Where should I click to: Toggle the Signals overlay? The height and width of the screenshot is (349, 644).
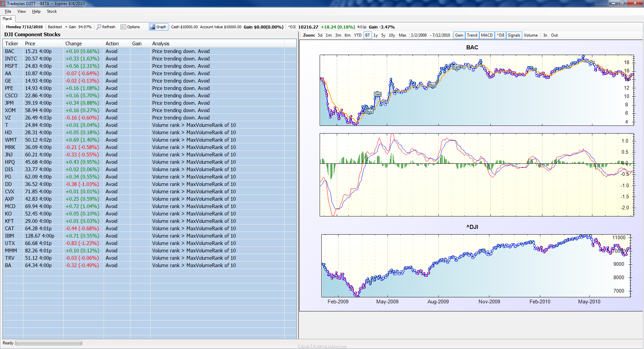click(514, 35)
